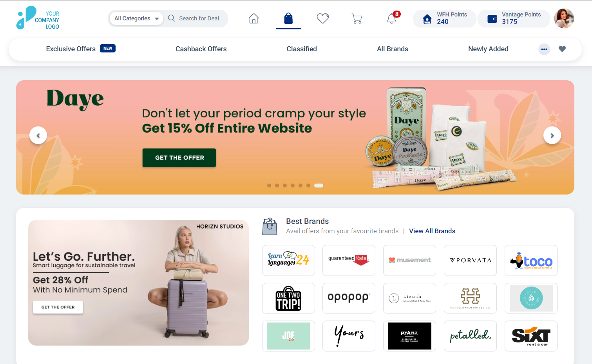The image size is (592, 364).
Task: Select the shopping bag deals icon
Action: [288, 18]
